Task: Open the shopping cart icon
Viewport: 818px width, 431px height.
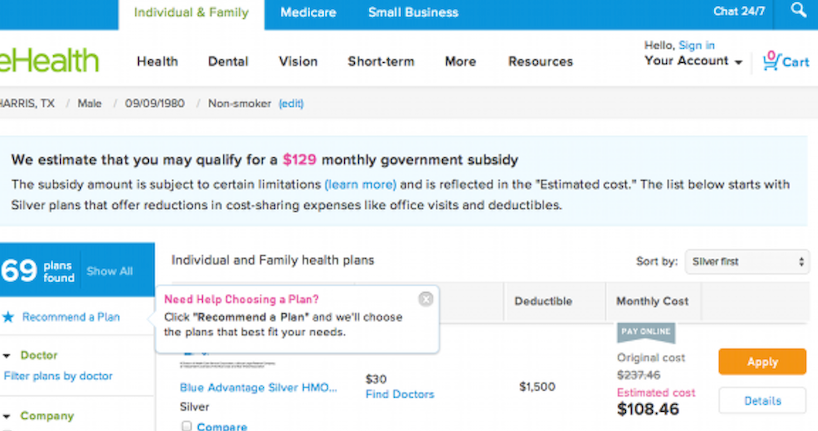Action: pyautogui.click(x=770, y=60)
